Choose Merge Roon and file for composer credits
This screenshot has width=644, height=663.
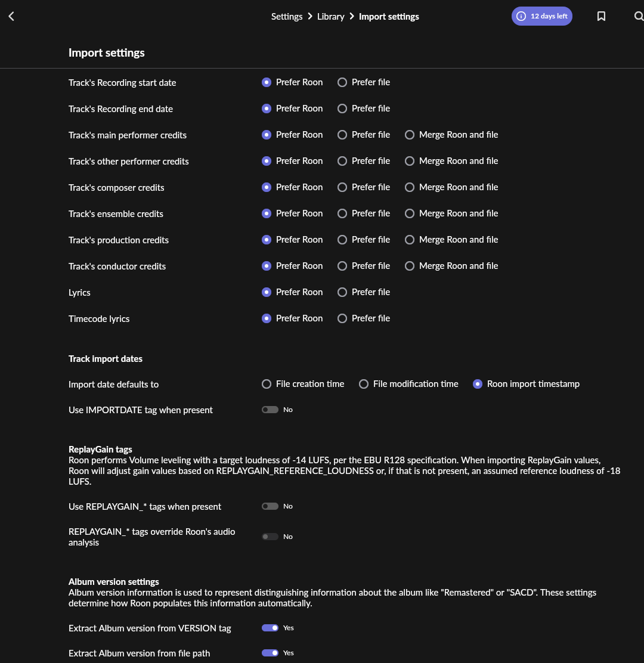tap(410, 187)
